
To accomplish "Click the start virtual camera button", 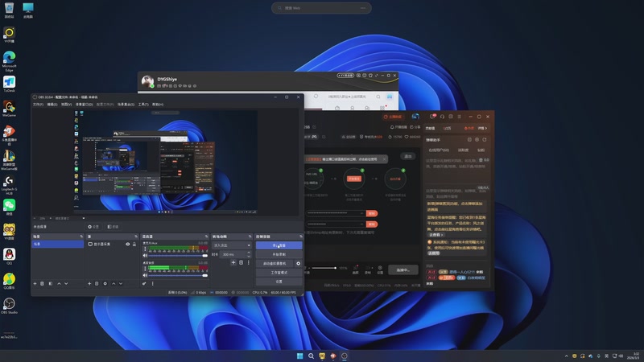I will point(275,264).
